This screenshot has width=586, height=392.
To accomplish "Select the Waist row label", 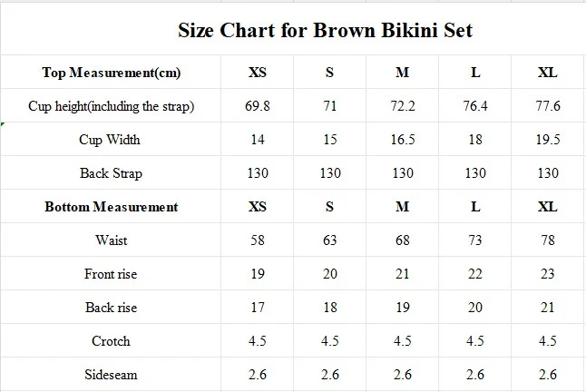I will (x=111, y=240).
